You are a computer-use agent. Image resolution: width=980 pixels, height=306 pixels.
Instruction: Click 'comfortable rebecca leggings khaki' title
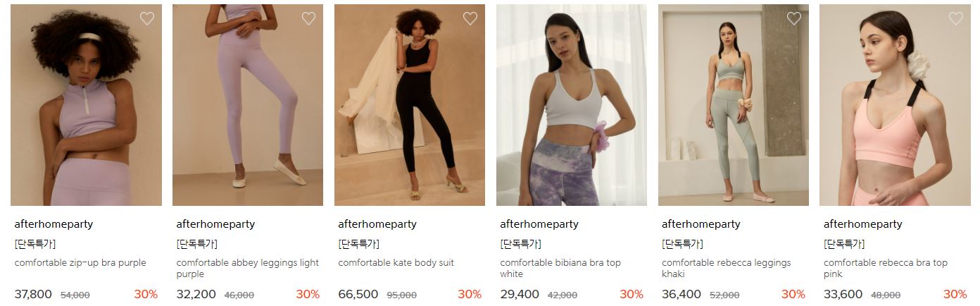tap(726, 268)
